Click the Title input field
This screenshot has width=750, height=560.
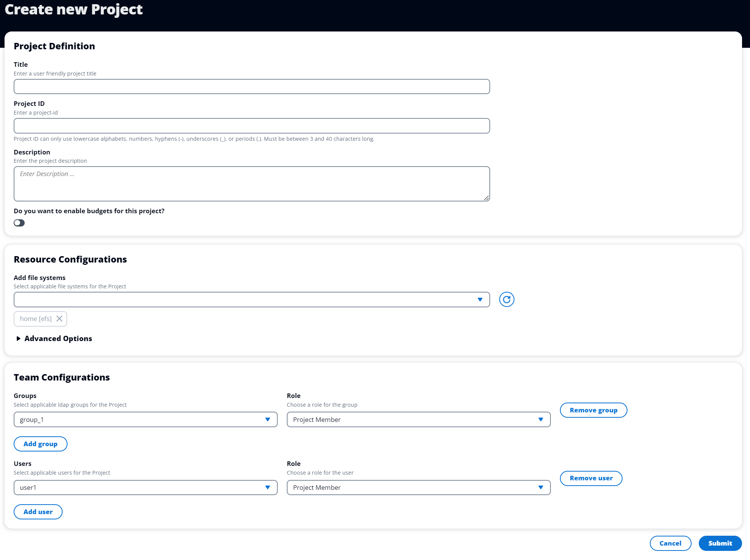click(252, 86)
